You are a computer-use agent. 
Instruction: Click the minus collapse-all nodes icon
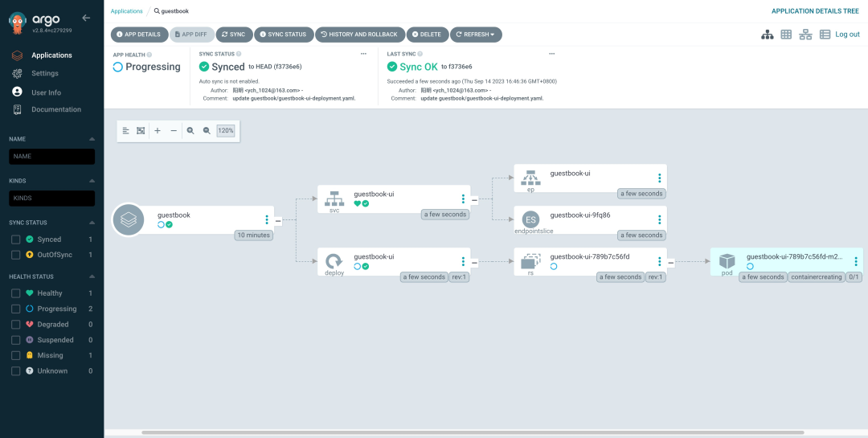[174, 131]
